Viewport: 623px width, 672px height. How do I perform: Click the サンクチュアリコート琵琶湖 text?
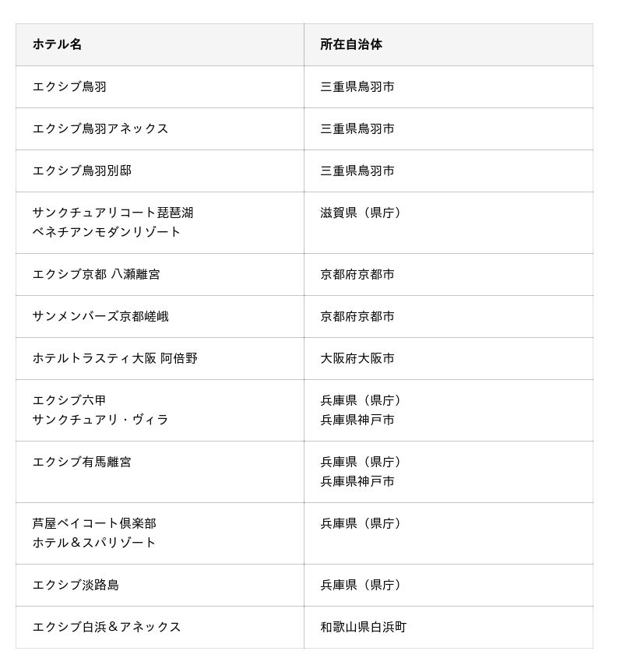113,213
